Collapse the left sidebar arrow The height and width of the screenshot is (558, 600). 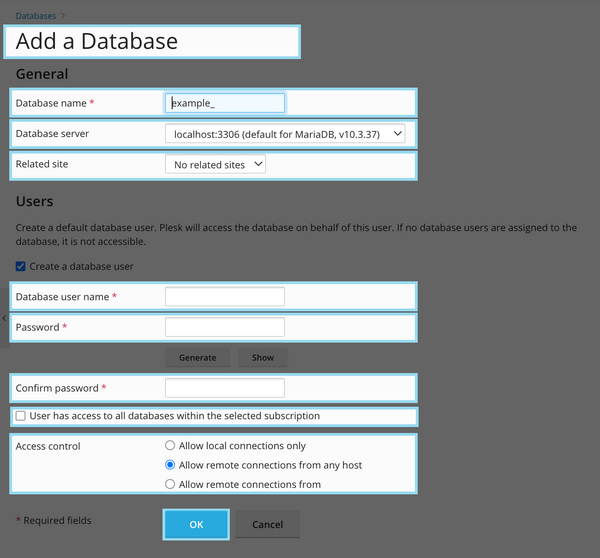4,318
